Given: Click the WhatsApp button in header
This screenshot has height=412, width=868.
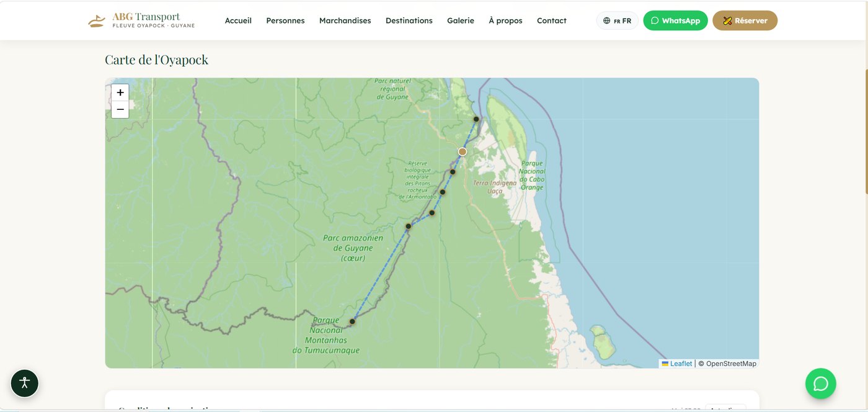Looking at the screenshot, I should (x=675, y=20).
